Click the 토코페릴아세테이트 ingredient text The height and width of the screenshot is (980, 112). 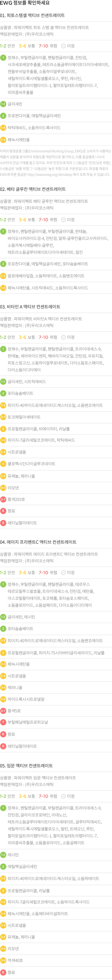point(24,417)
